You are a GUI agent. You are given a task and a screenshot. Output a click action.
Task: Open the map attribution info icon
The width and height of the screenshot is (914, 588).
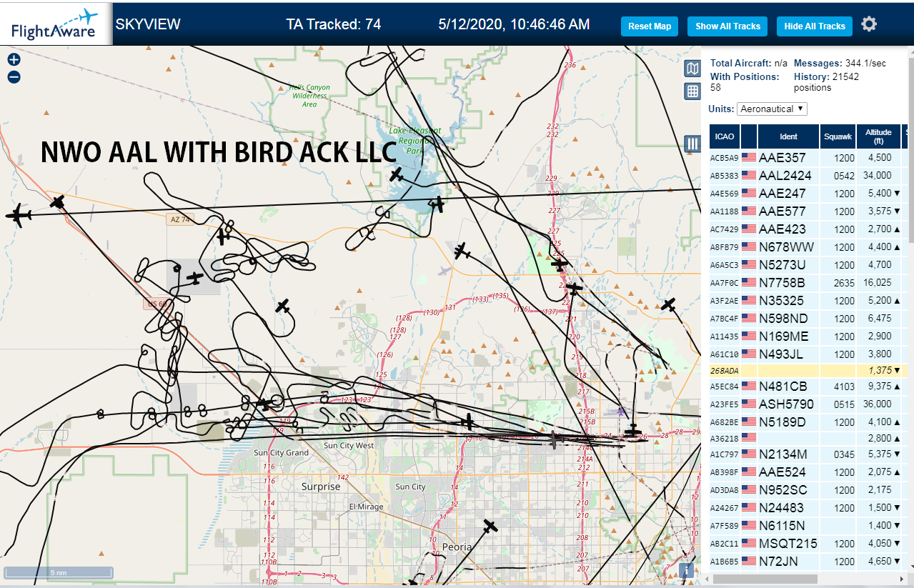[687, 570]
